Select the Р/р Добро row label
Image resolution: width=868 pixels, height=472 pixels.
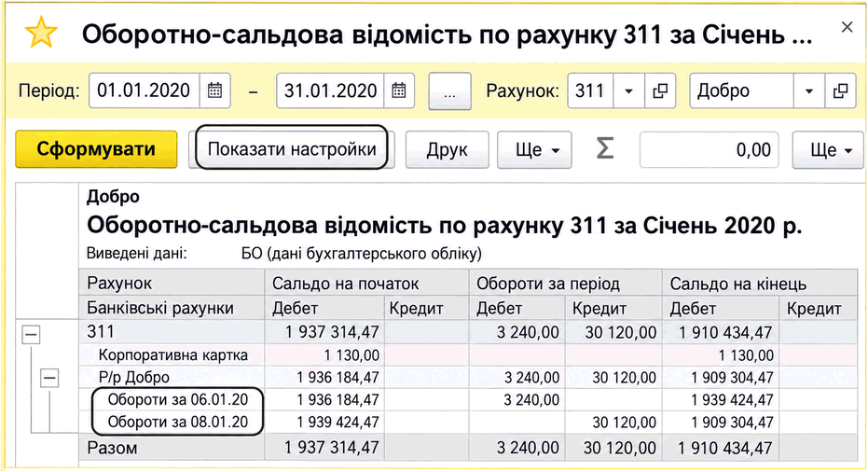[x=134, y=378]
